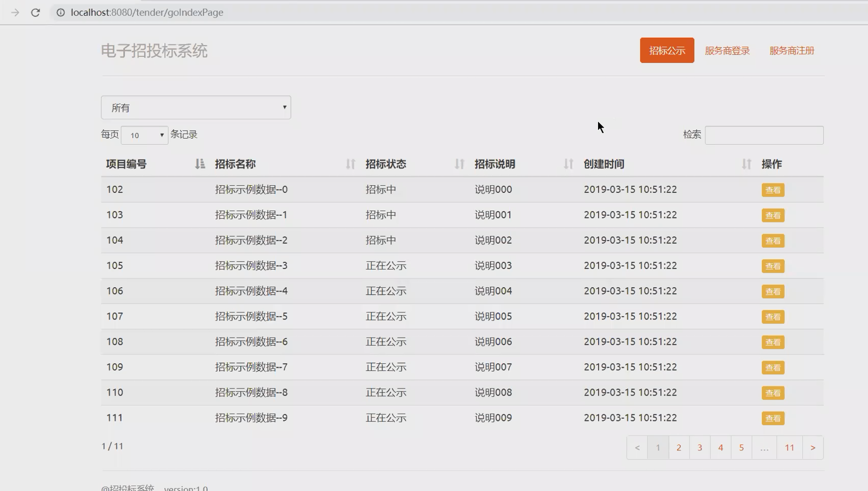868x491 pixels.
Task: Open the records-per-page dropdown showing 10
Action: (x=145, y=135)
